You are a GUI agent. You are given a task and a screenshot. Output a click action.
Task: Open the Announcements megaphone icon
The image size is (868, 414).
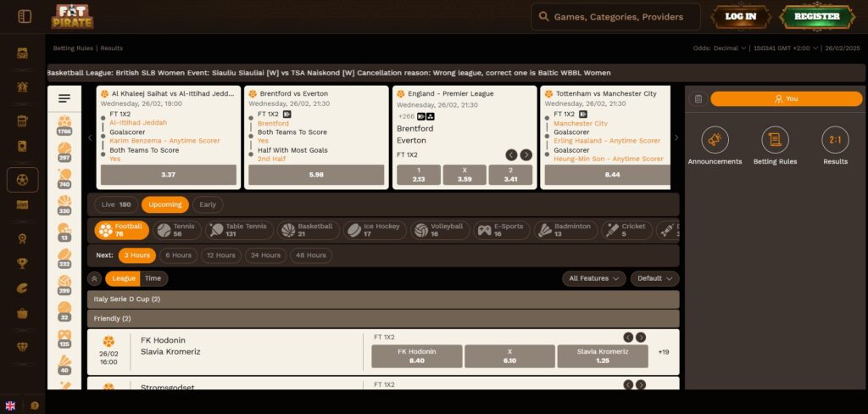click(715, 140)
